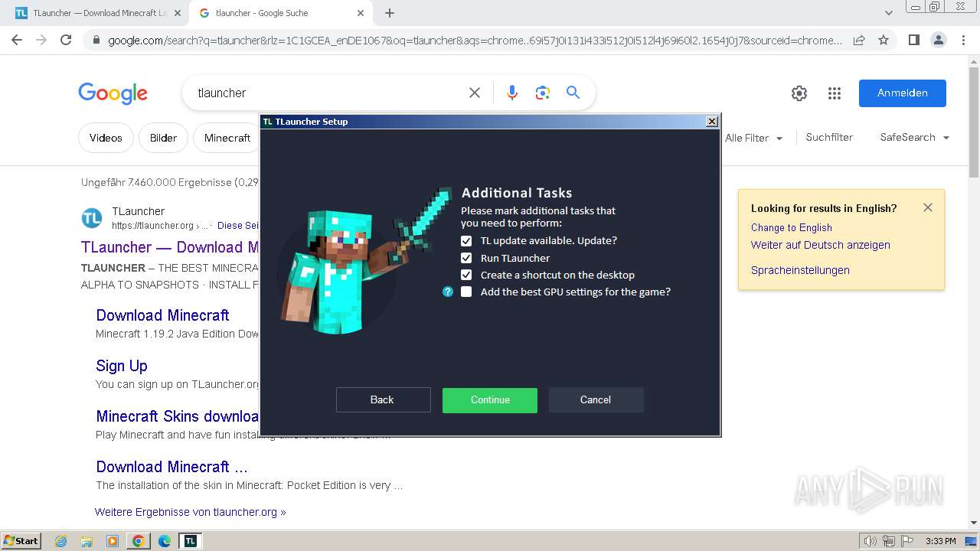Open the Google apps grid
This screenshot has width=980, height=551.
coord(835,93)
